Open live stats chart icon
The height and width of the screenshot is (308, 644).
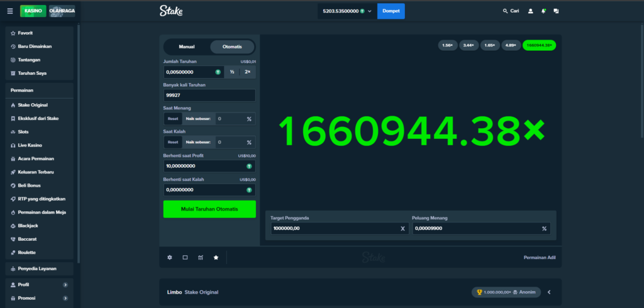click(x=201, y=258)
